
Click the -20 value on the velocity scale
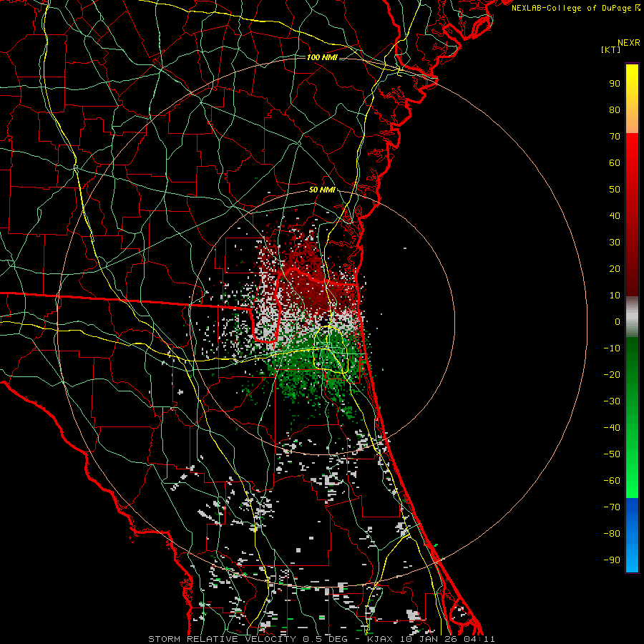point(612,375)
